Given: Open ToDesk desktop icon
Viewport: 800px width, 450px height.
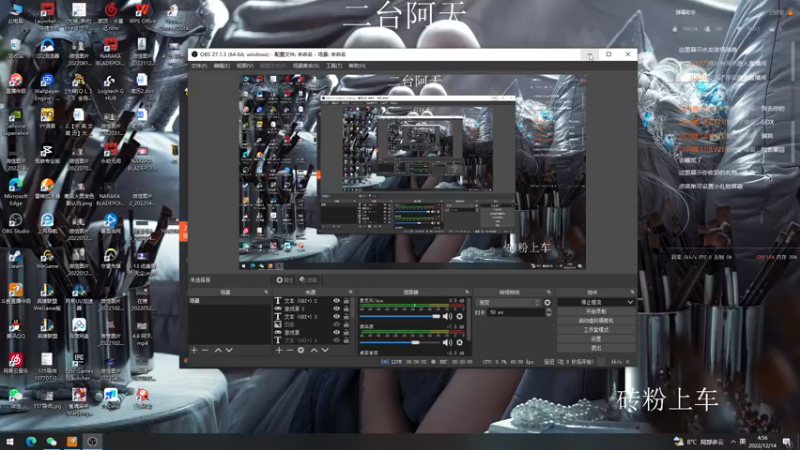Looking at the screenshot, I should (x=110, y=398).
